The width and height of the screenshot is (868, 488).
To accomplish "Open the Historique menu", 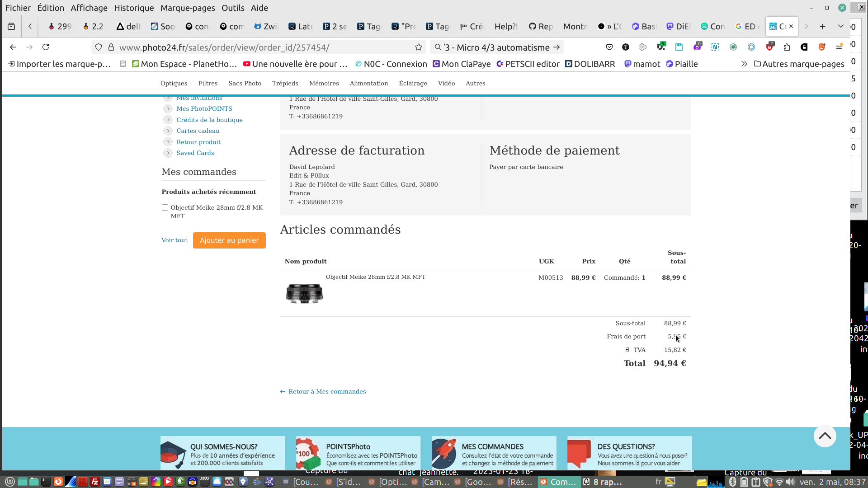I will pos(134,8).
